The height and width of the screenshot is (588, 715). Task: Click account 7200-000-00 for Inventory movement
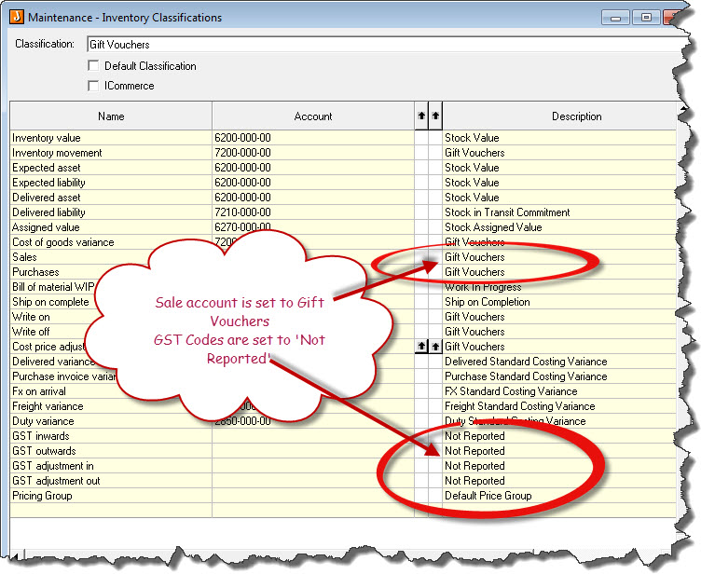[x=242, y=153]
